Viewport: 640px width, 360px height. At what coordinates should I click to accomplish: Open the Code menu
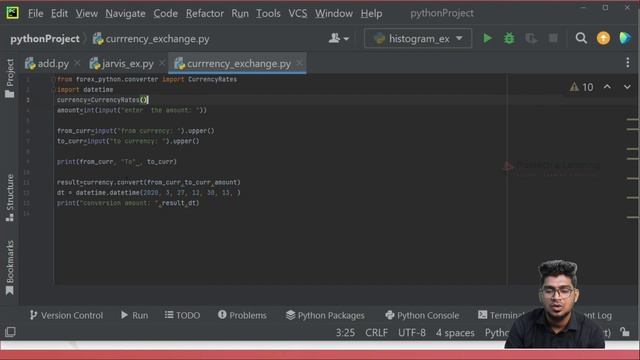pyautogui.click(x=165, y=13)
